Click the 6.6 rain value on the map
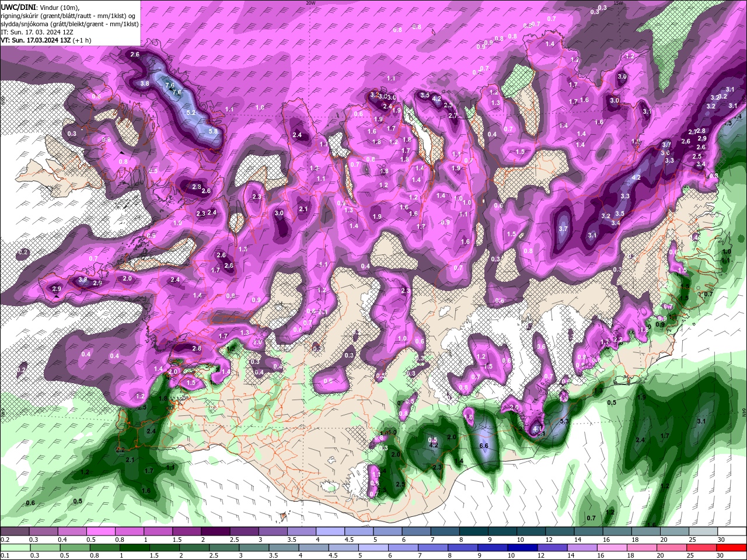Image resolution: width=747 pixels, height=560 pixels. pos(483,446)
